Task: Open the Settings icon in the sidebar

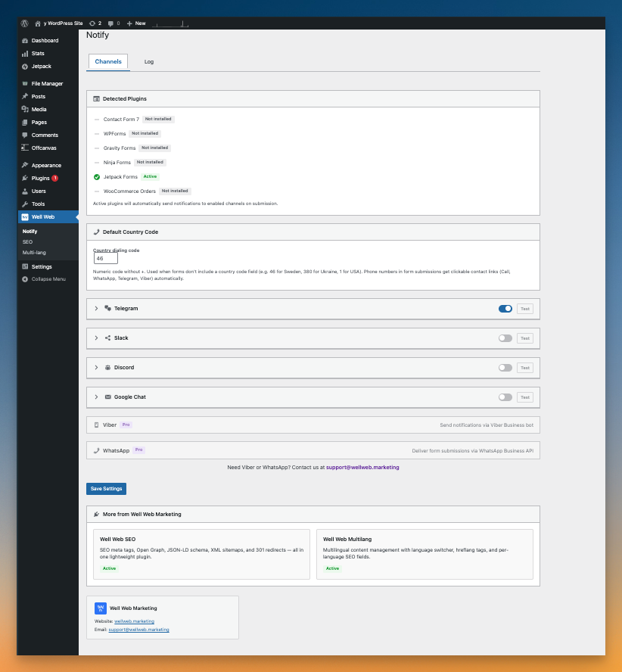Action: coord(25,266)
